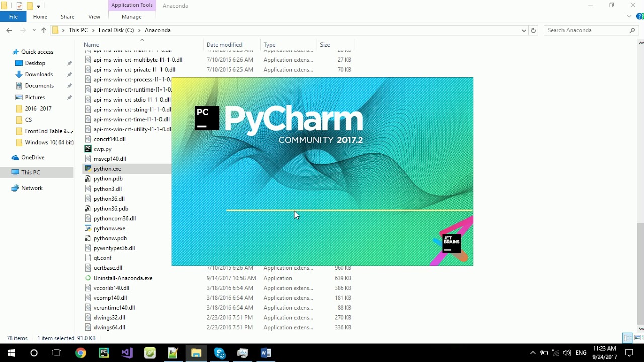Expand the chevron after Local Disk (C:)

(139, 30)
